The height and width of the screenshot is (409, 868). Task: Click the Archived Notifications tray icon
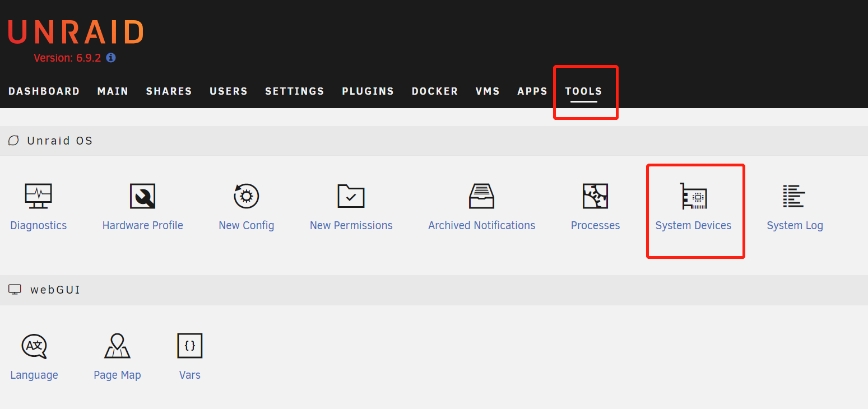(481, 196)
